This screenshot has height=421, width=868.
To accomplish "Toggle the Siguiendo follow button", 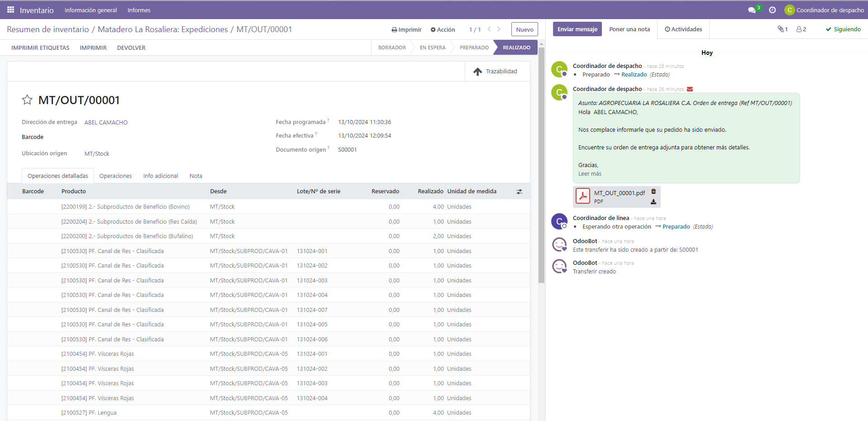I will 843,29.
